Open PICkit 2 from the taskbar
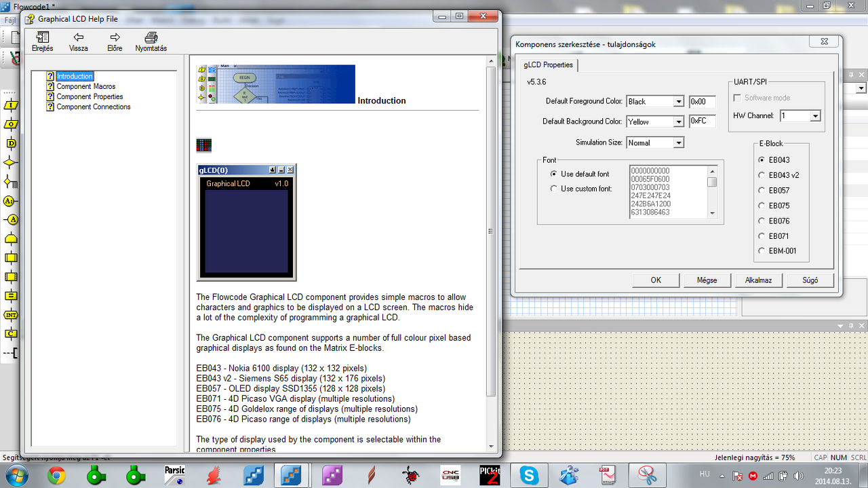This screenshot has height=488, width=868. click(x=490, y=476)
